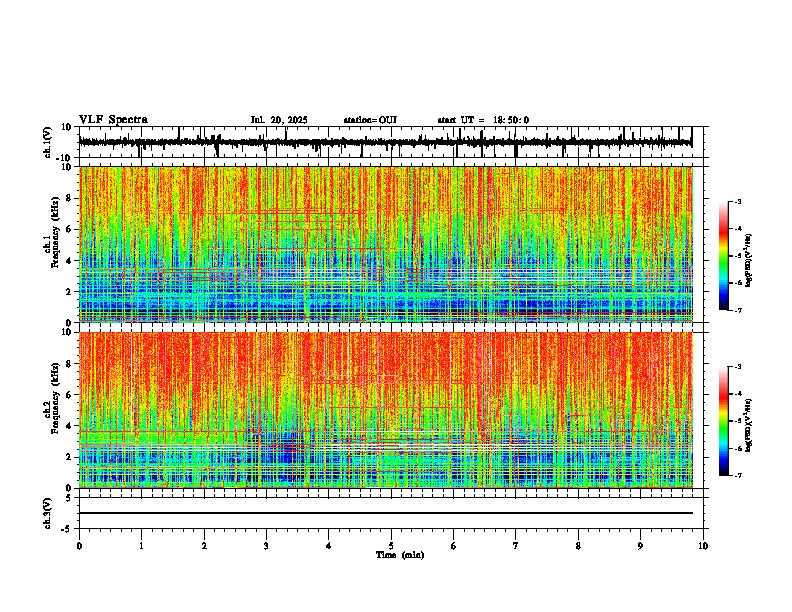Viewport: 792px width, 612px height.
Task: Click the ch.2 color scale bar
Action: tap(723, 421)
